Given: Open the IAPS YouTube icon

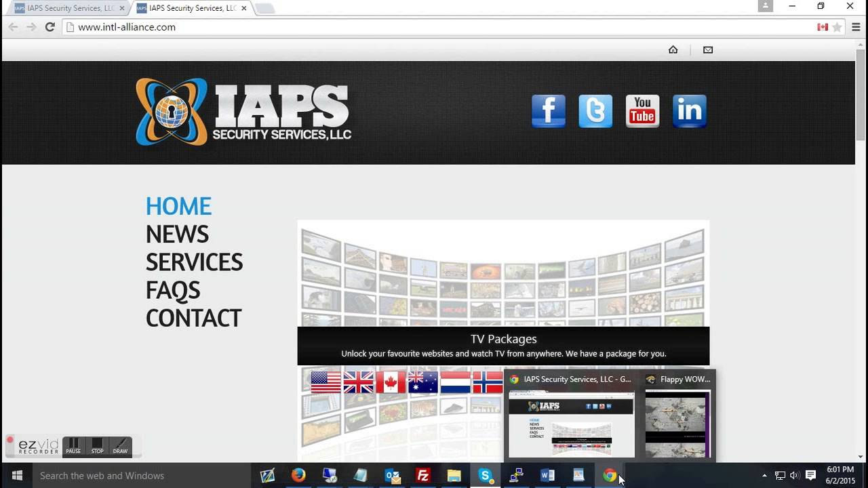Looking at the screenshot, I should [x=642, y=111].
